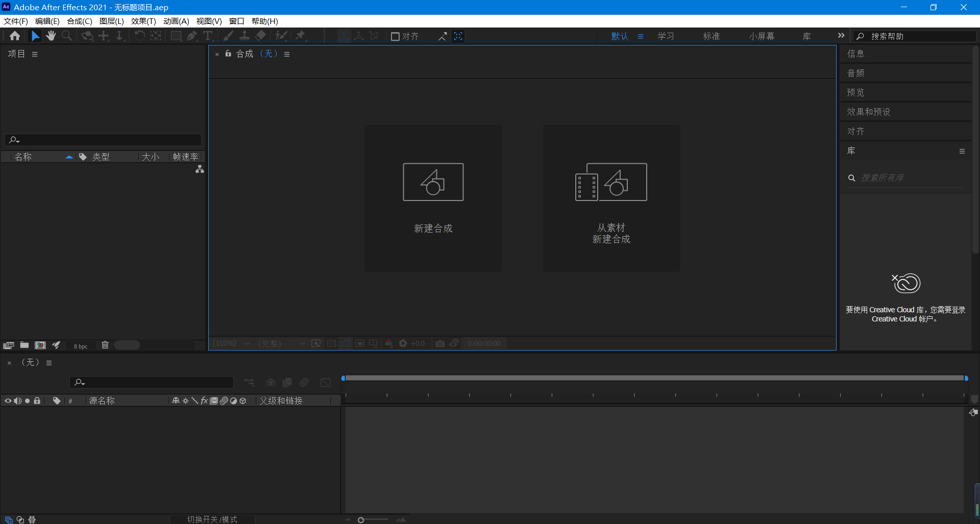Click 新建合成 to create a composition
980x524 pixels.
(433, 198)
